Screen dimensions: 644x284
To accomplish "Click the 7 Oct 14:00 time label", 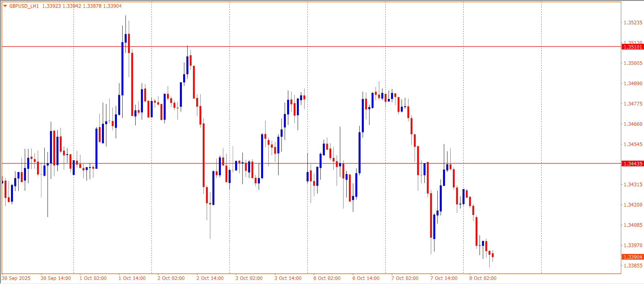I will 444,278.
